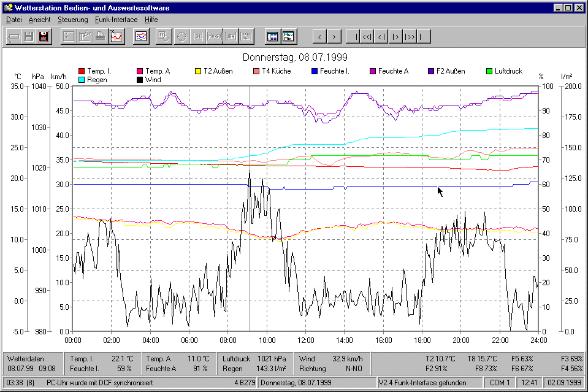This screenshot has width=588, height=392.
Task: Select the MO-SU week range icon
Action: [x=215, y=37]
